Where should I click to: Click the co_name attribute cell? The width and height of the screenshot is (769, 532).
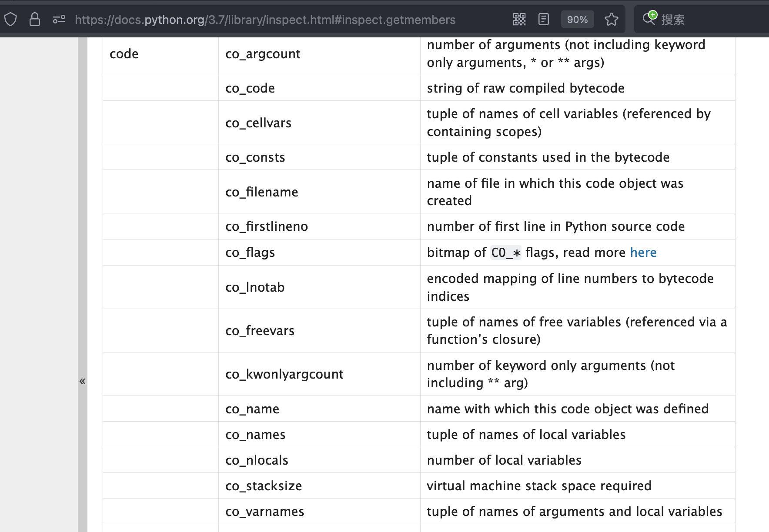(x=319, y=409)
